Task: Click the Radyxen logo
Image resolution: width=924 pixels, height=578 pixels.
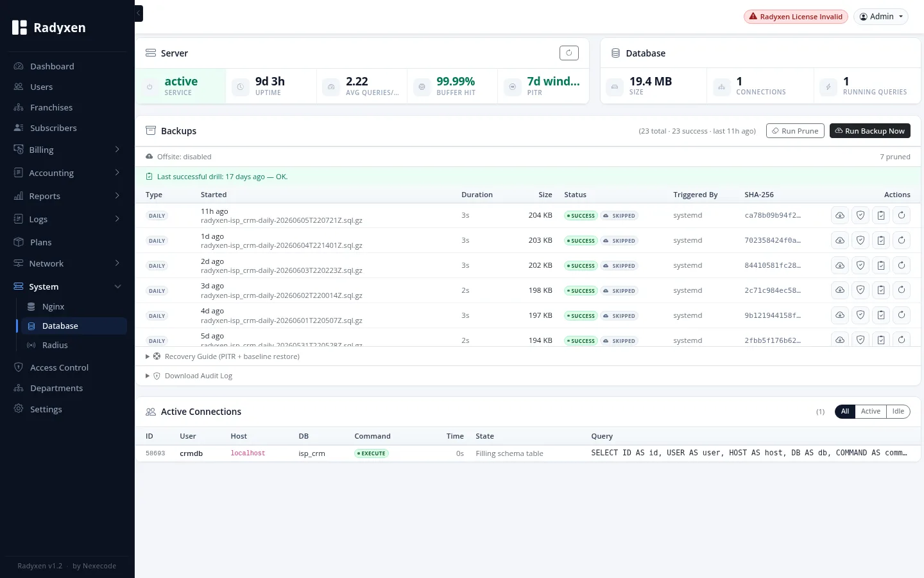Action: pos(49,28)
